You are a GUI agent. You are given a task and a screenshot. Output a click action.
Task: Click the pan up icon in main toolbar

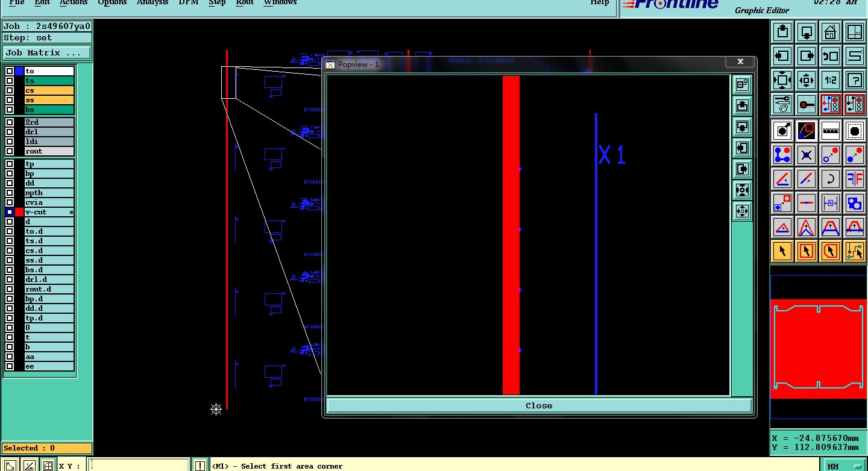(782, 32)
